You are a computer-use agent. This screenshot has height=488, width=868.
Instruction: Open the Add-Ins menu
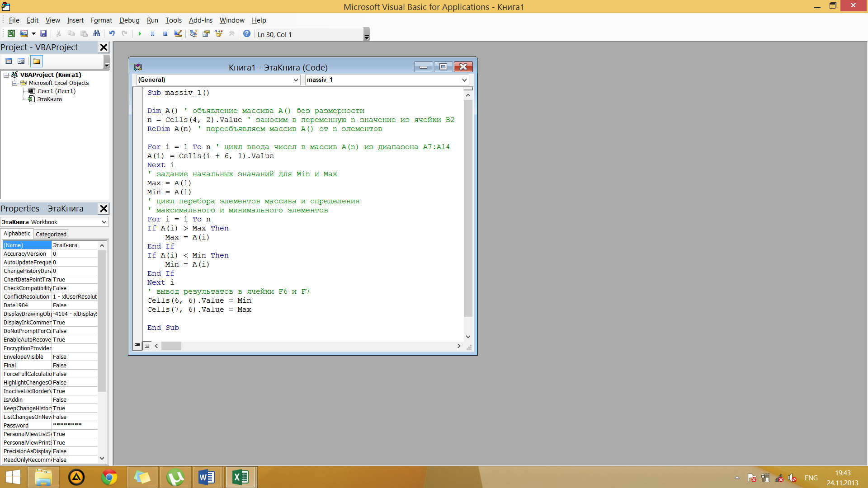[x=200, y=20]
